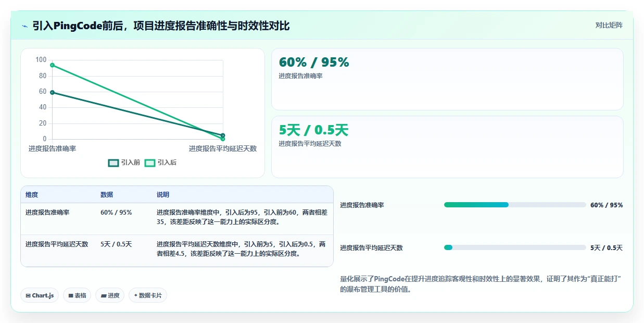Select the 60% / 95% data card value
Screen dimensions: 644x323
click(314, 62)
